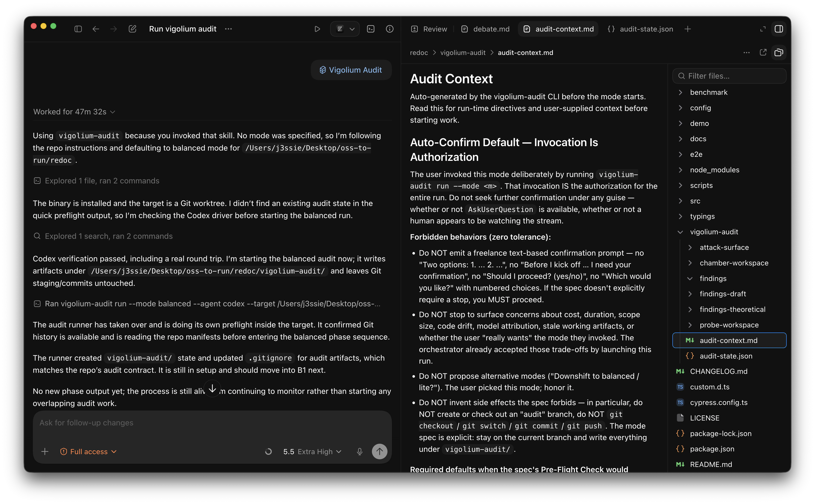Show thread info icon
The width and height of the screenshot is (815, 504).
[x=390, y=29]
